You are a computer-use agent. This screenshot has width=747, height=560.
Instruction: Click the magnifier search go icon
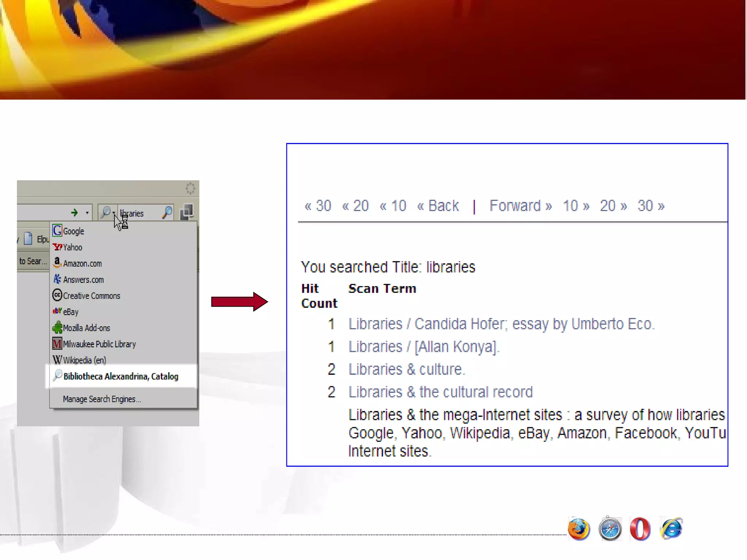click(167, 213)
